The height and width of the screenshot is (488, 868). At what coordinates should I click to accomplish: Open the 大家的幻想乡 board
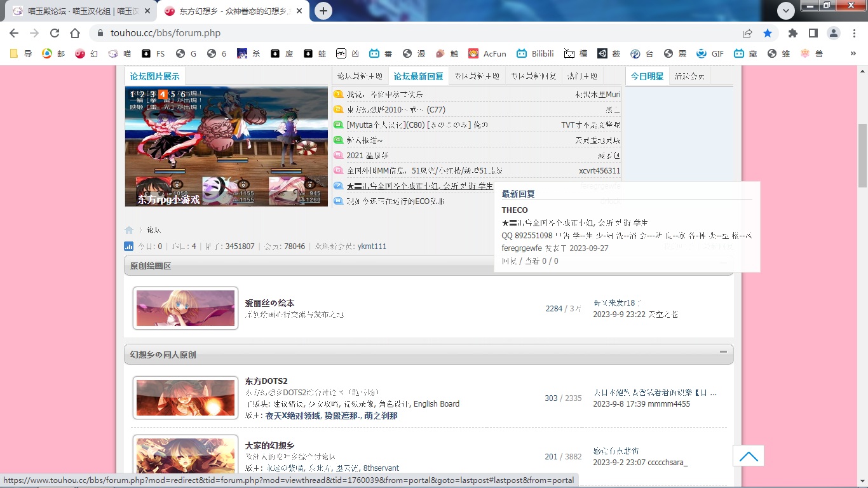click(269, 445)
